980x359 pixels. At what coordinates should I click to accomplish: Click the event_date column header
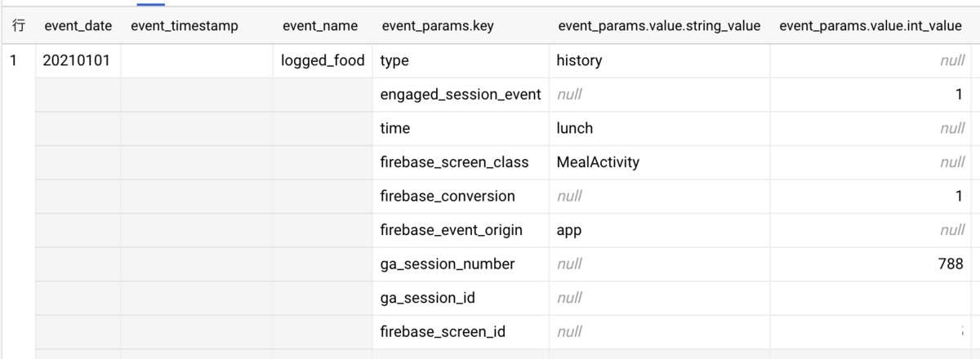78,26
